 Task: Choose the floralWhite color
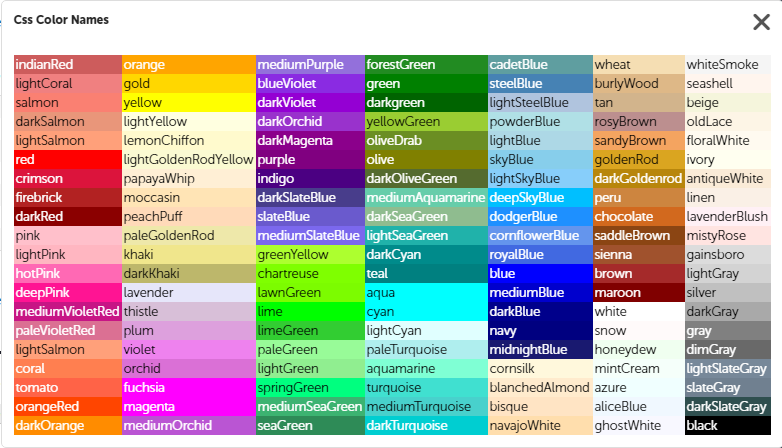coord(728,141)
